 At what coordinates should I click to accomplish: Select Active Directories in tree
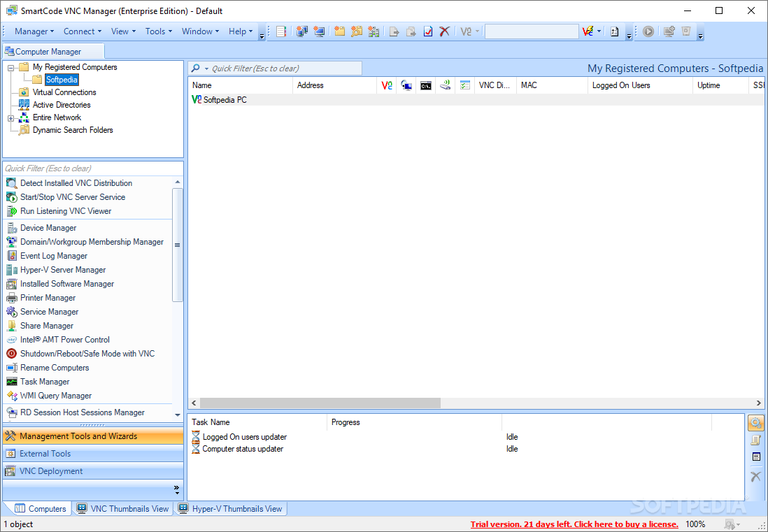pos(62,106)
